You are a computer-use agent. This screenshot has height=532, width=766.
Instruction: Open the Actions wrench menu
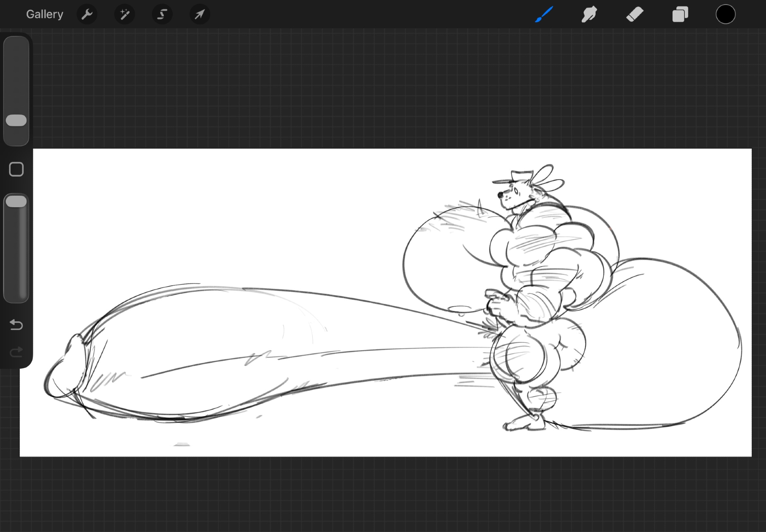tap(87, 15)
